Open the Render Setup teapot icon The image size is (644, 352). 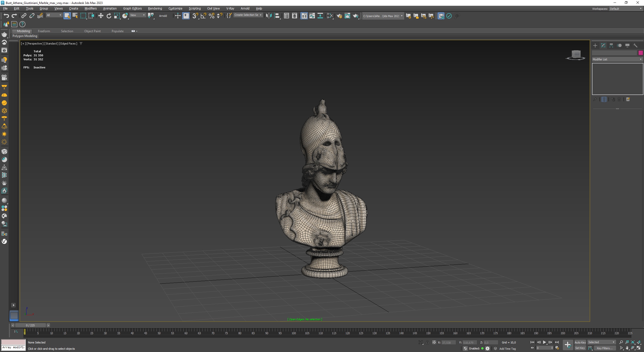point(339,16)
